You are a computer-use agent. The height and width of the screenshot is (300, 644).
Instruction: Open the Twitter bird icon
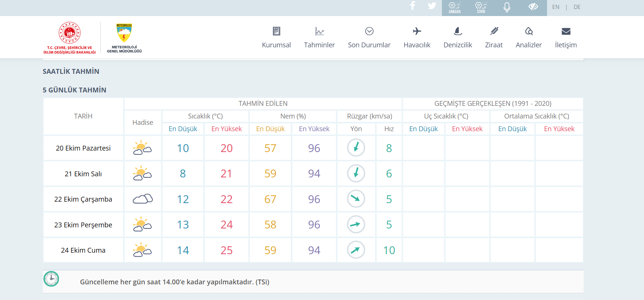pyautogui.click(x=432, y=6)
